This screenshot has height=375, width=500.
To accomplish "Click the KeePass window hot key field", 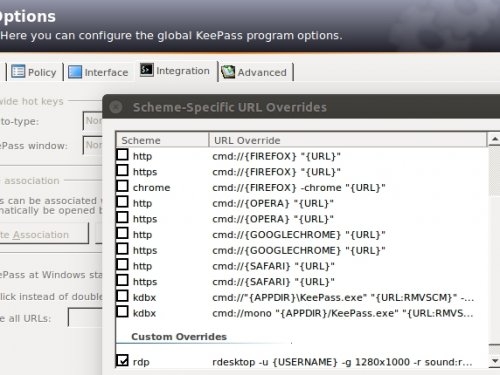I will click(x=93, y=145).
